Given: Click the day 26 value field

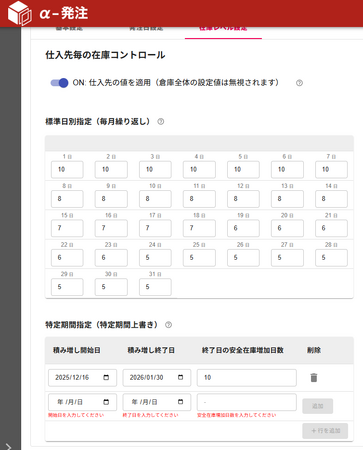Looking at the screenshot, I should [243, 258].
